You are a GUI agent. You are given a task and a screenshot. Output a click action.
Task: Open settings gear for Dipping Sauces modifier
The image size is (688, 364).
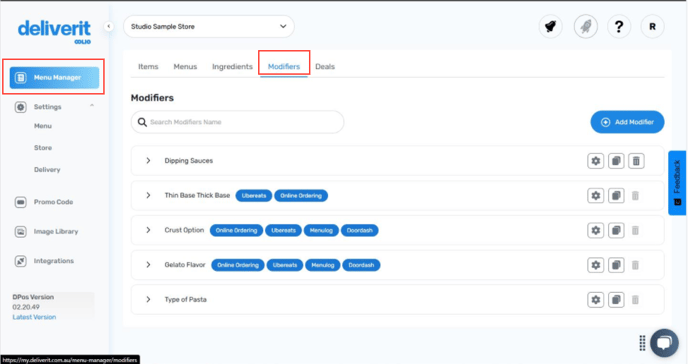point(595,161)
